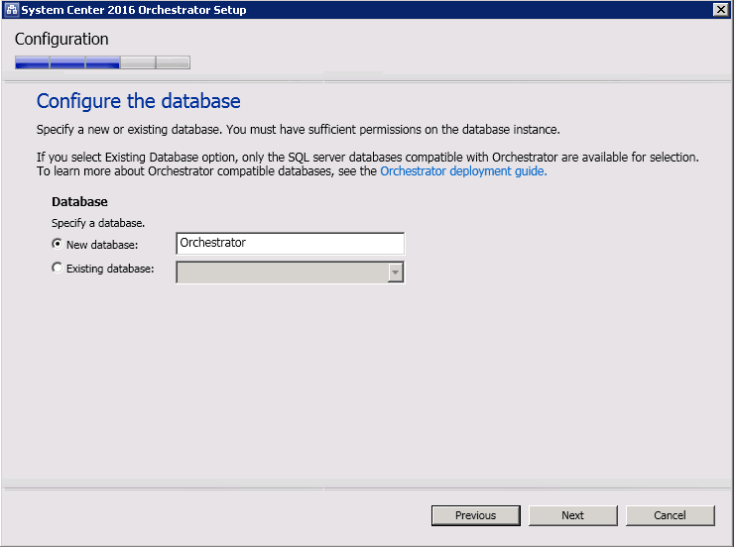Image resolution: width=736 pixels, height=547 pixels.
Task: Open the Orchestrator deployment guide link
Action: (463, 171)
